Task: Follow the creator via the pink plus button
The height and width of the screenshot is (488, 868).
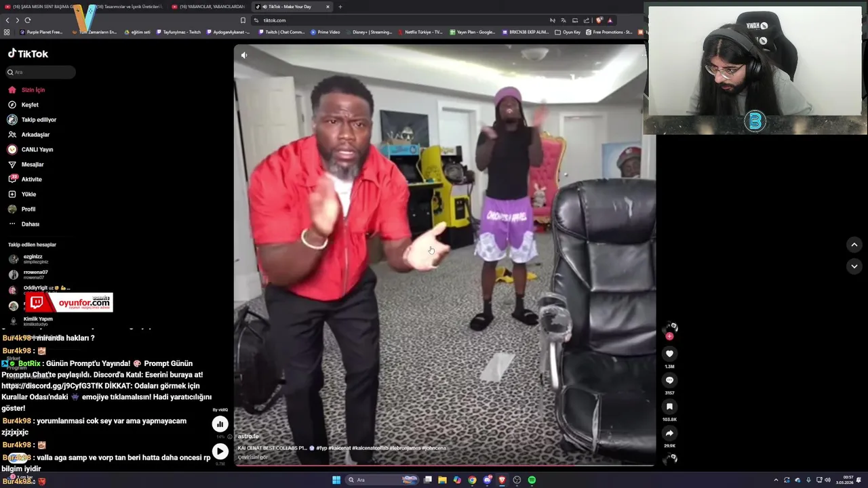Action: (x=669, y=336)
